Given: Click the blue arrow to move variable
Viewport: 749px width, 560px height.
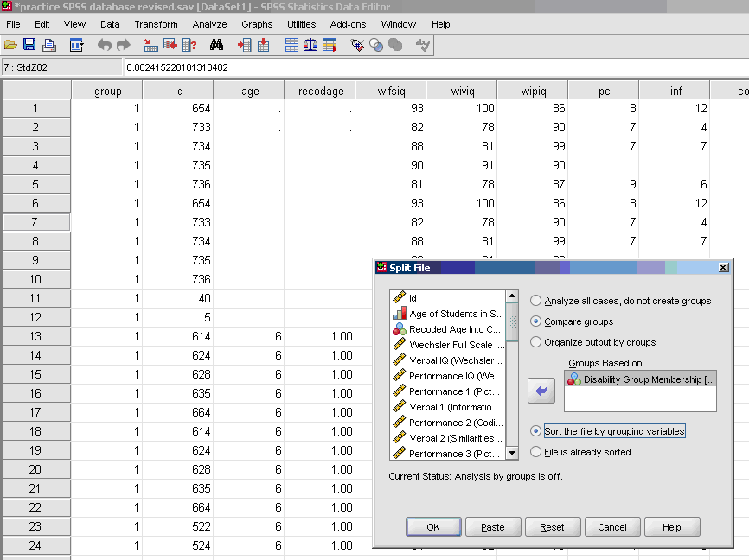Looking at the screenshot, I should pos(541,391).
